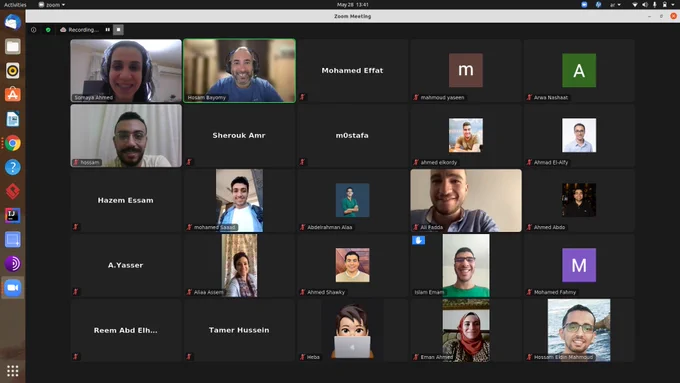
Task: Click muted mic icon on m0stafa tile
Action: [303, 162]
